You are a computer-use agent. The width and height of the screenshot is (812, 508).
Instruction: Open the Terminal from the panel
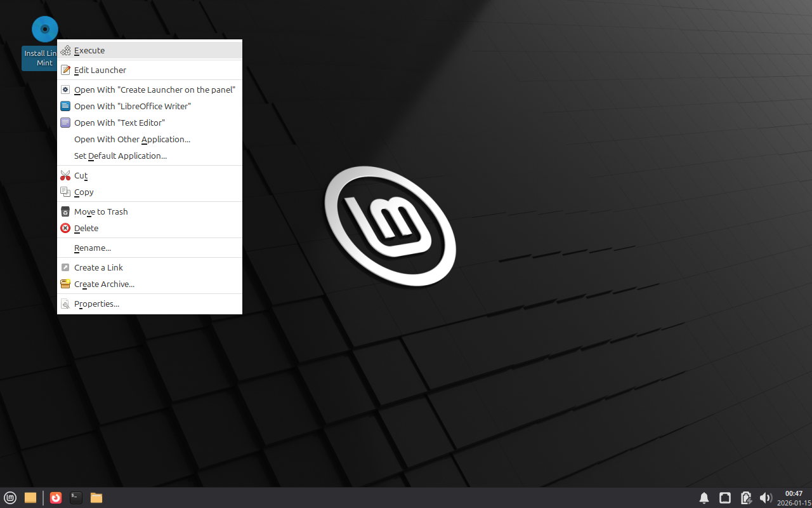(76, 498)
